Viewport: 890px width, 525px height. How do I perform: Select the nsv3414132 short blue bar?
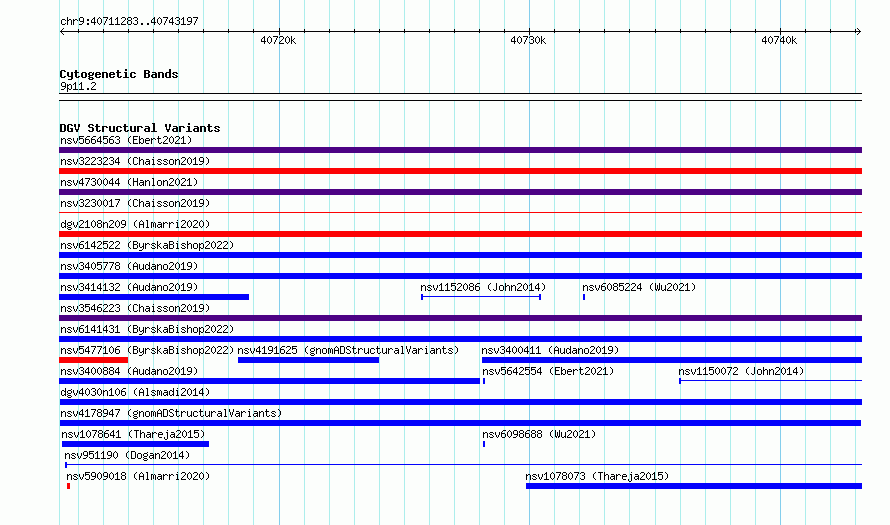click(x=154, y=297)
